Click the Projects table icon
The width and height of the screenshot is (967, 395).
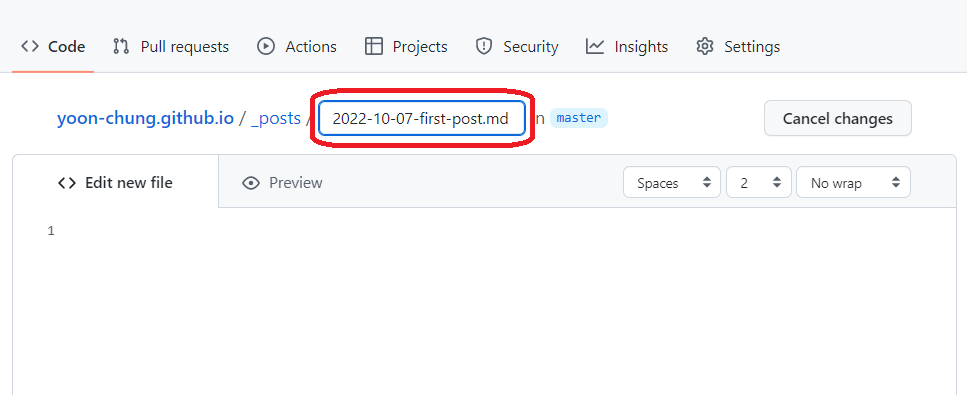tap(374, 46)
